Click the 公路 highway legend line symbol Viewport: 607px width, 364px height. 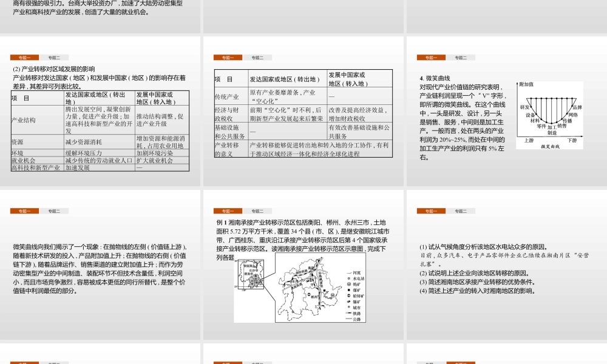pos(350,318)
